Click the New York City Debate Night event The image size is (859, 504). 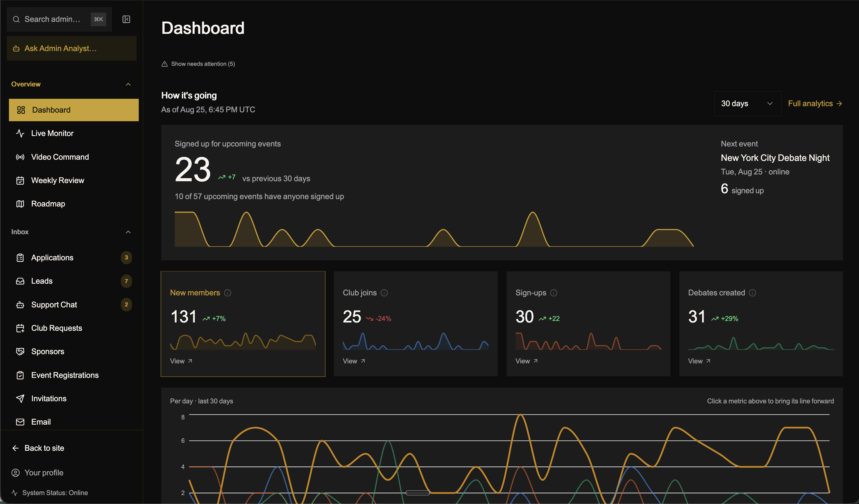point(775,158)
